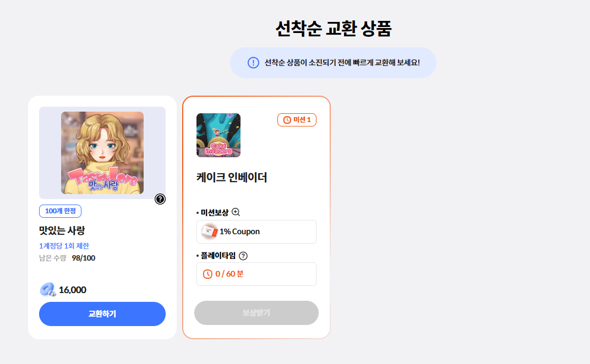This screenshot has width=590, height=364.
Task: Open the magnifier icon next to 미션보상
Action: (236, 212)
